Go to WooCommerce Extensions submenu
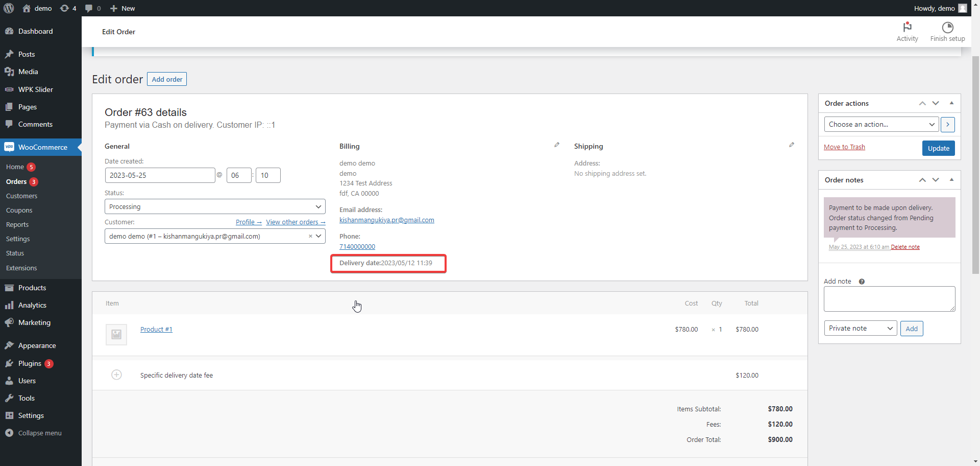Image resolution: width=980 pixels, height=466 pixels. (x=21, y=268)
